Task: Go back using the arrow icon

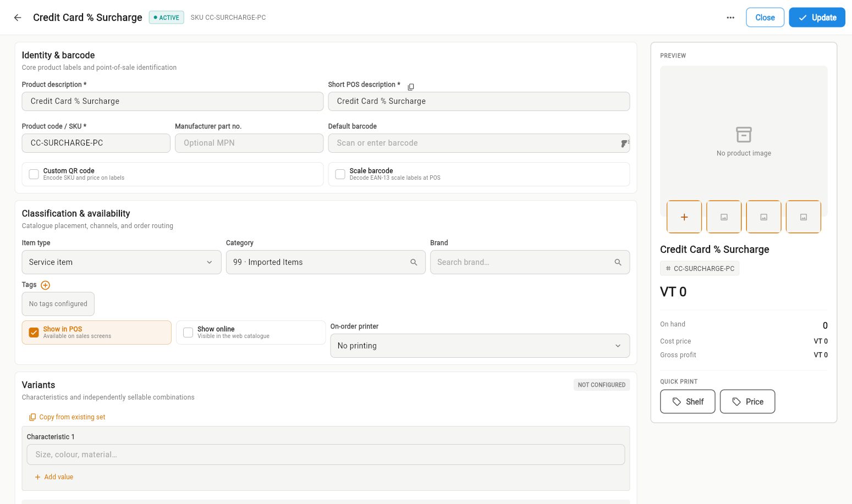Action: pyautogui.click(x=18, y=18)
